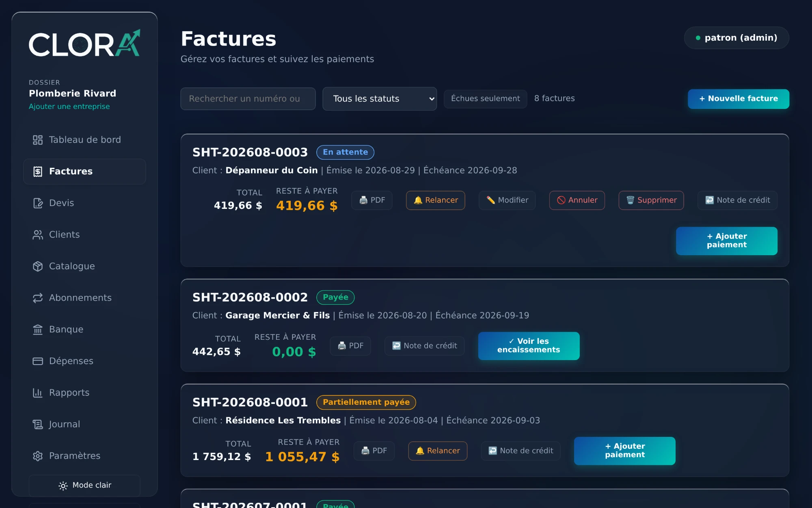This screenshot has width=812, height=508.
Task: Go to Abonnements recurring arrows icon
Action: tap(38, 298)
